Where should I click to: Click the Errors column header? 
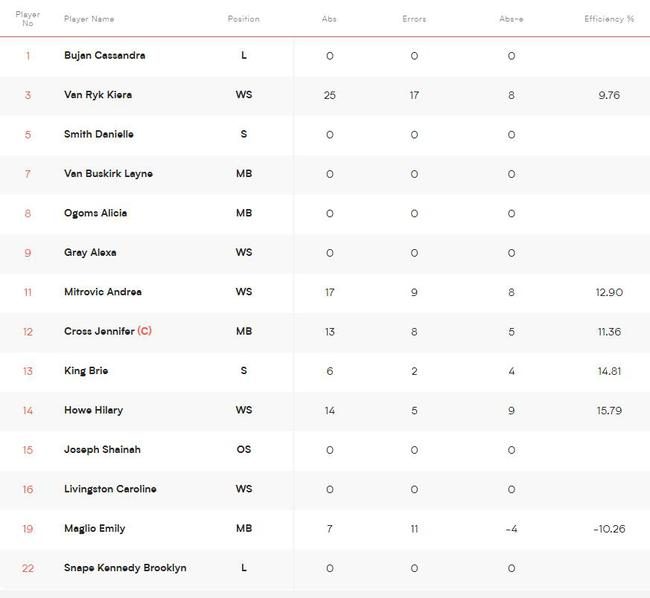tap(414, 19)
